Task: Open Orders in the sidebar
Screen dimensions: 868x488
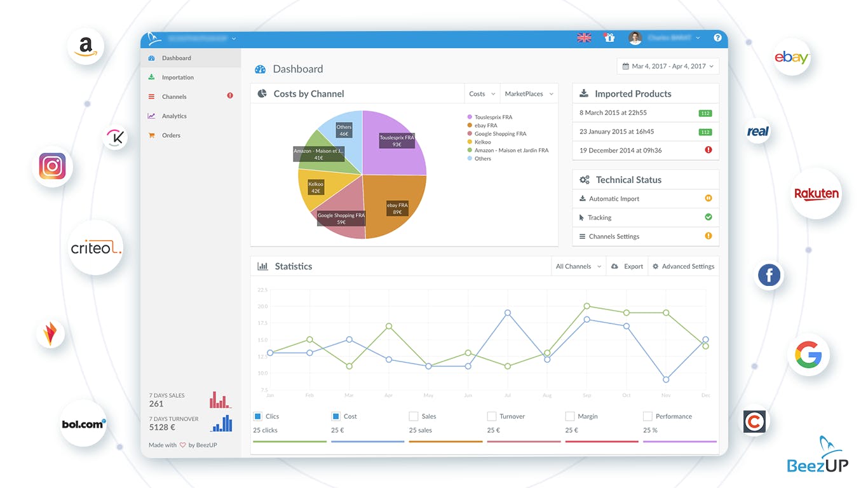Action: point(191,135)
